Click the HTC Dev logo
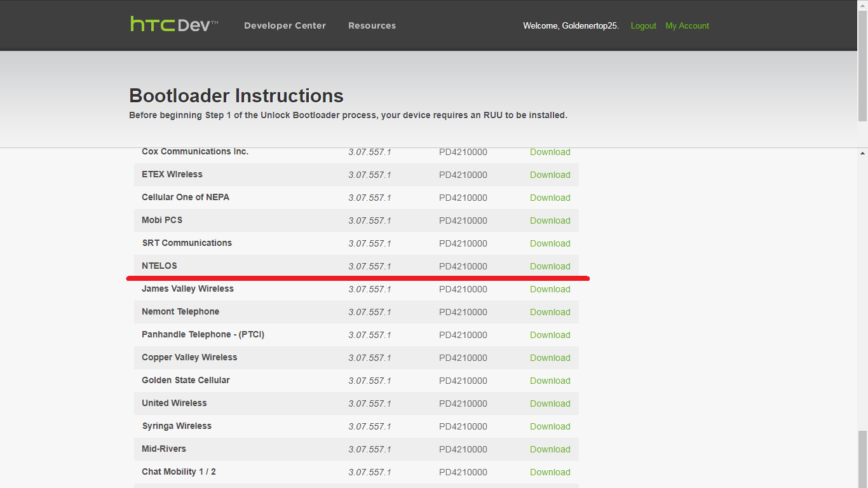868x488 pixels. [x=174, y=25]
